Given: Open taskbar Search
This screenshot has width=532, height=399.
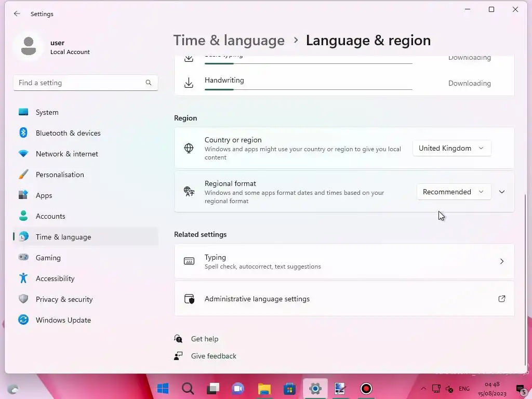Looking at the screenshot, I should click(x=188, y=389).
